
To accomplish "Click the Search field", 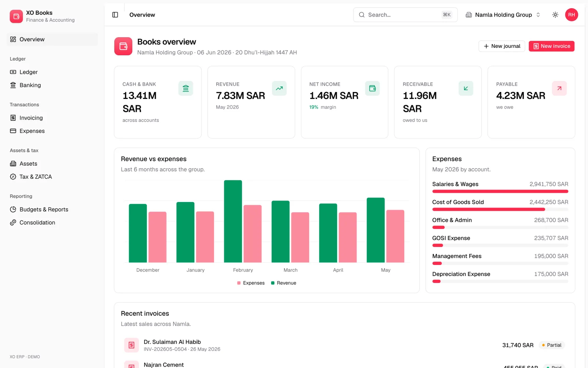I will click(405, 15).
